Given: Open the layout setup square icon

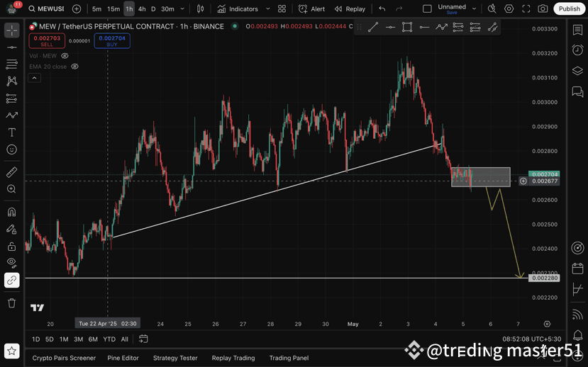Looking at the screenshot, I should [427, 9].
